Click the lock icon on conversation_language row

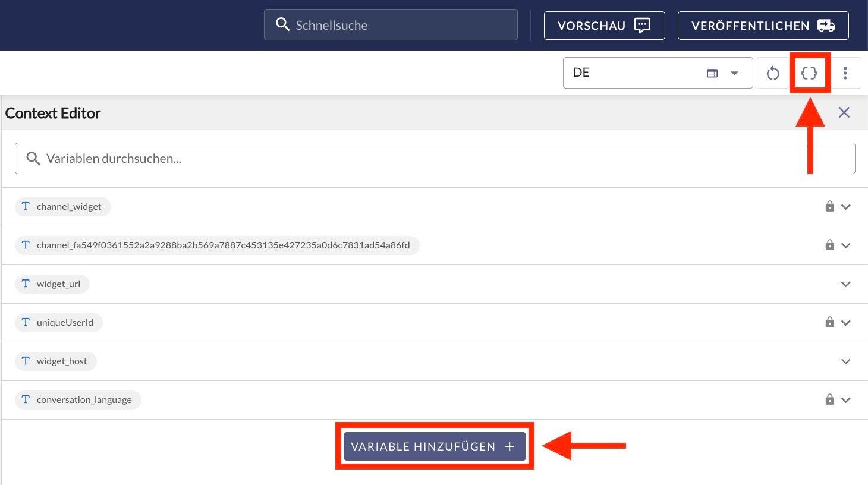pos(829,399)
